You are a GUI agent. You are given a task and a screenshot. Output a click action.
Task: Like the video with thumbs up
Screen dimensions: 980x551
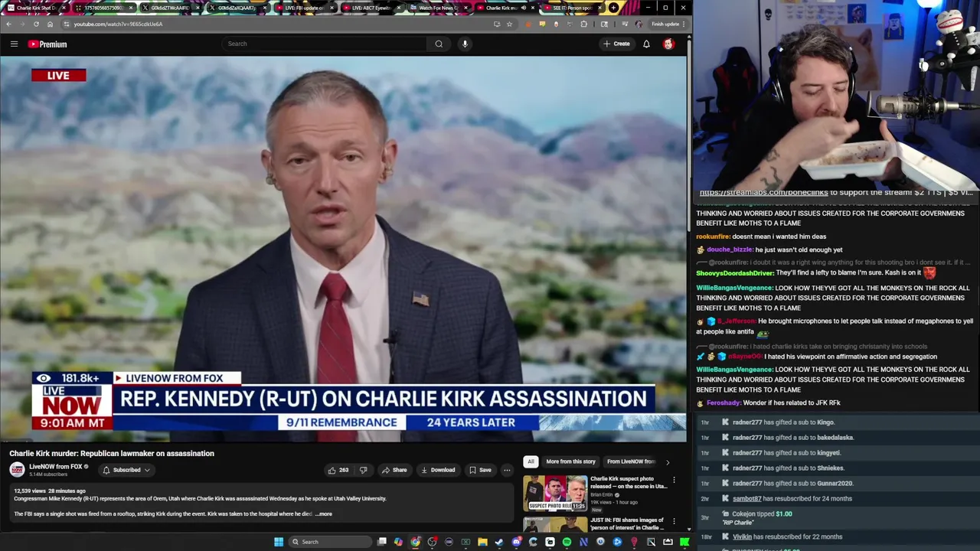pos(338,470)
